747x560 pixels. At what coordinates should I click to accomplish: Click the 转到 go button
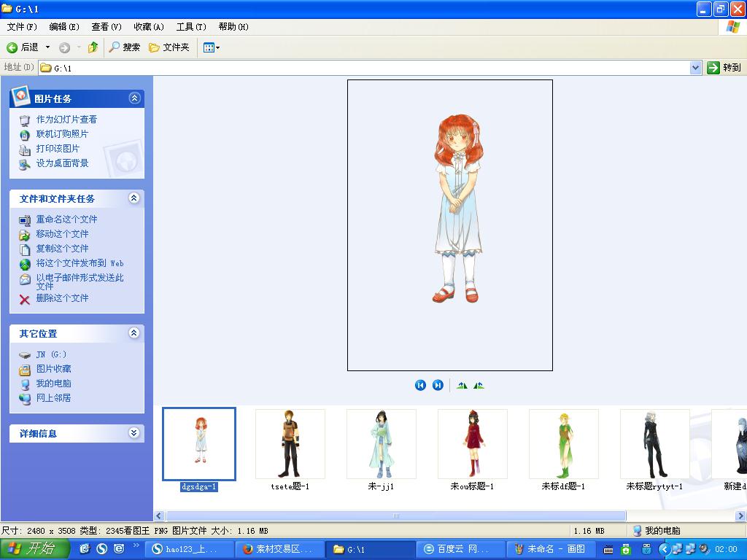click(724, 68)
